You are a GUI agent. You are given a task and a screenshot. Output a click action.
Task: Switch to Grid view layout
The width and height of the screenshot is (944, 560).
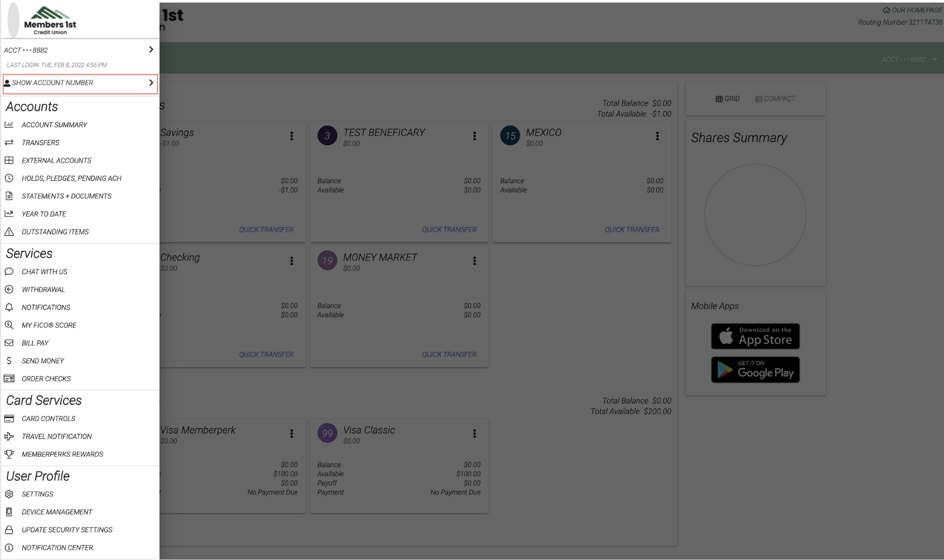coord(728,99)
